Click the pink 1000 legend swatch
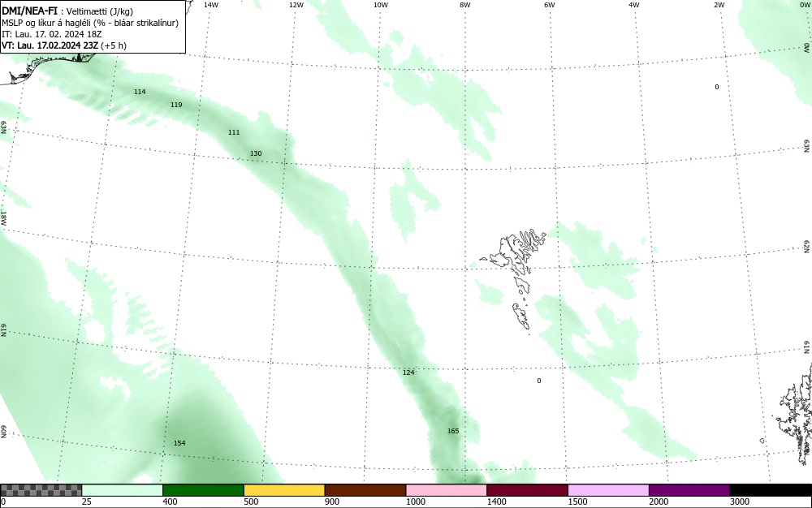Image resolution: width=812 pixels, height=508 pixels. 447,490
